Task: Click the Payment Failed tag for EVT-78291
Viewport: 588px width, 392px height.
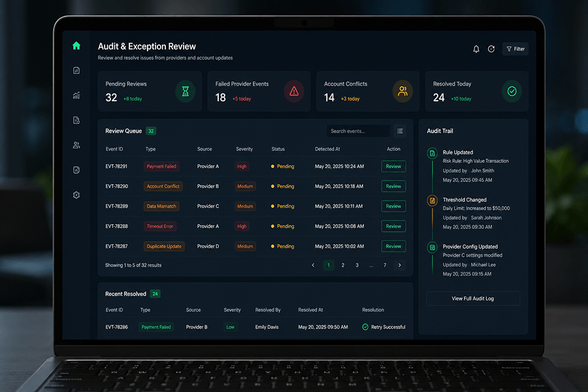Action: [161, 166]
